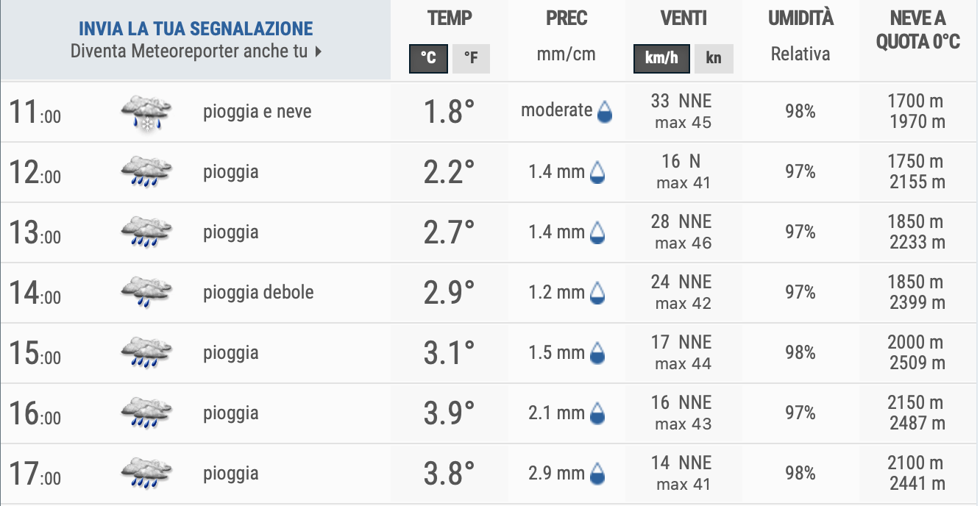
Task: Click the raindrop icon beside 1.2 mm
Action: pos(598,293)
